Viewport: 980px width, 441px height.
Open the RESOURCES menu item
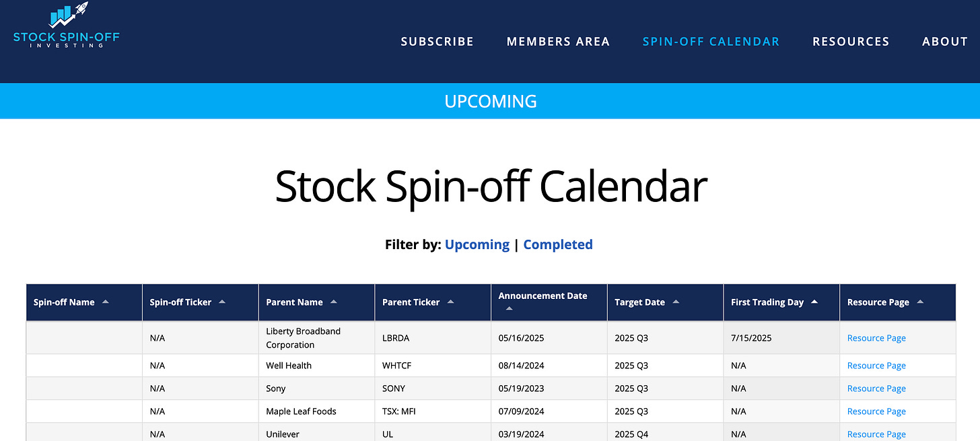click(x=851, y=42)
